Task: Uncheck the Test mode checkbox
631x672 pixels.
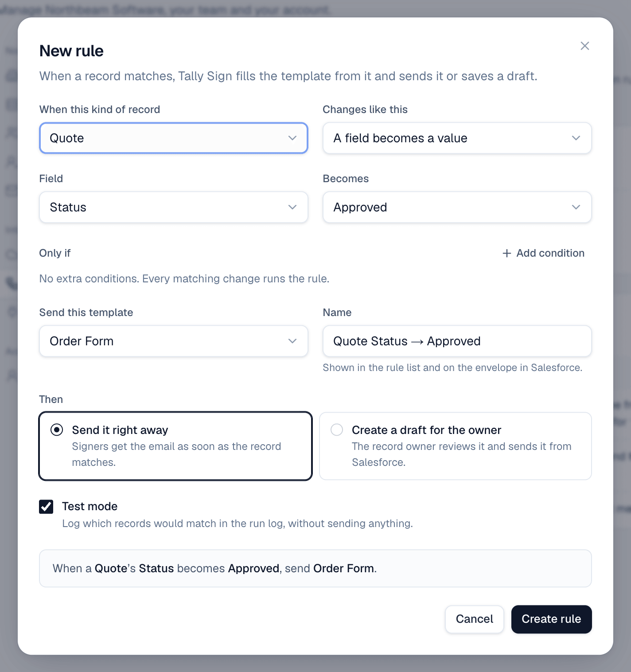Action: click(x=46, y=506)
